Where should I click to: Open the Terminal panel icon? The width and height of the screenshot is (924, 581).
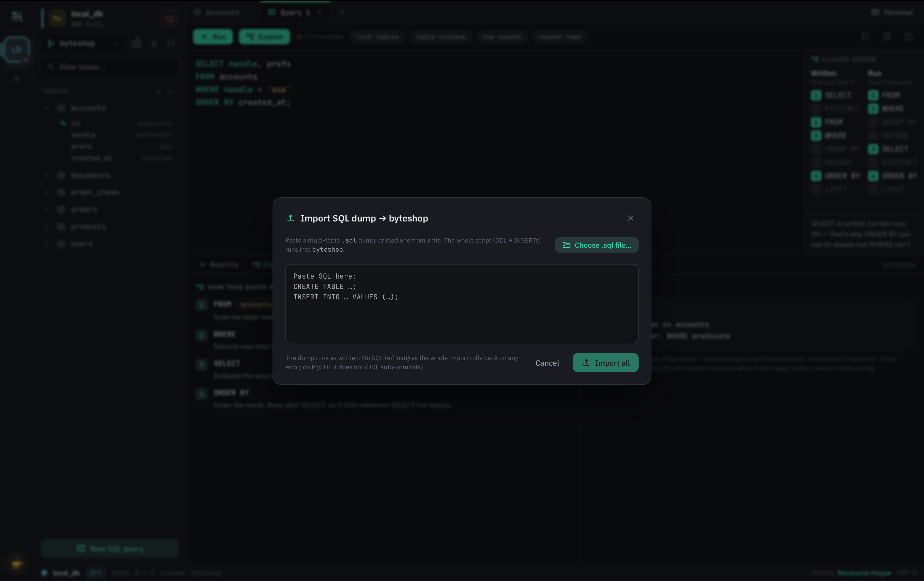pyautogui.click(x=875, y=12)
